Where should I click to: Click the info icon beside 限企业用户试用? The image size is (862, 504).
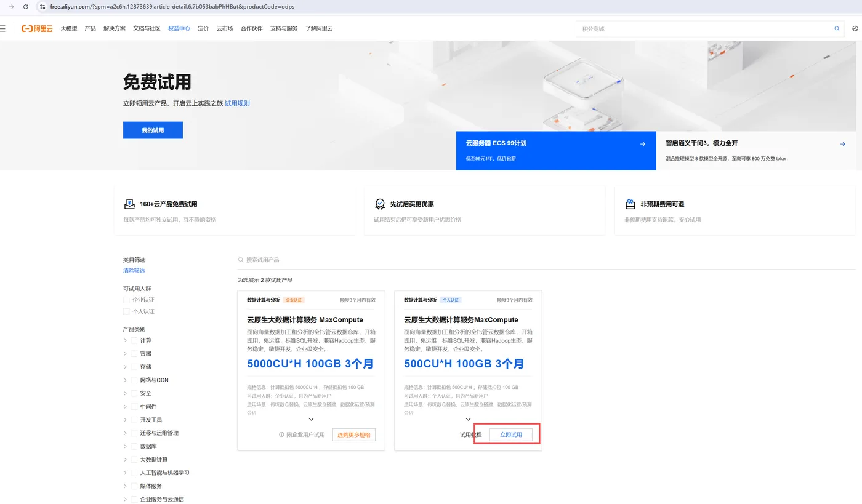(x=281, y=434)
